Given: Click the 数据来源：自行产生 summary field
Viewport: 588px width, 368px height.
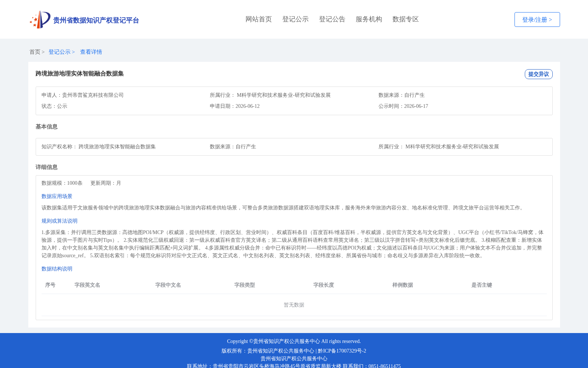Looking at the screenshot, I should coord(402,95).
